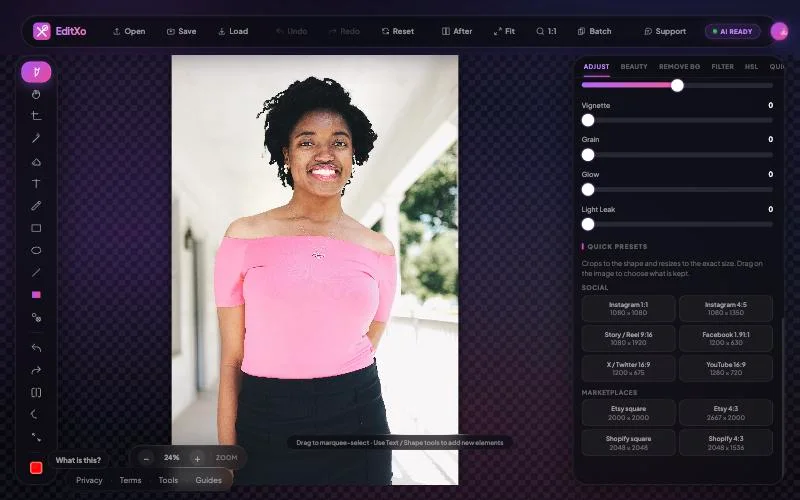
Task: Click the diagonal expand arrows icon in sidebar
Action: pos(36,437)
